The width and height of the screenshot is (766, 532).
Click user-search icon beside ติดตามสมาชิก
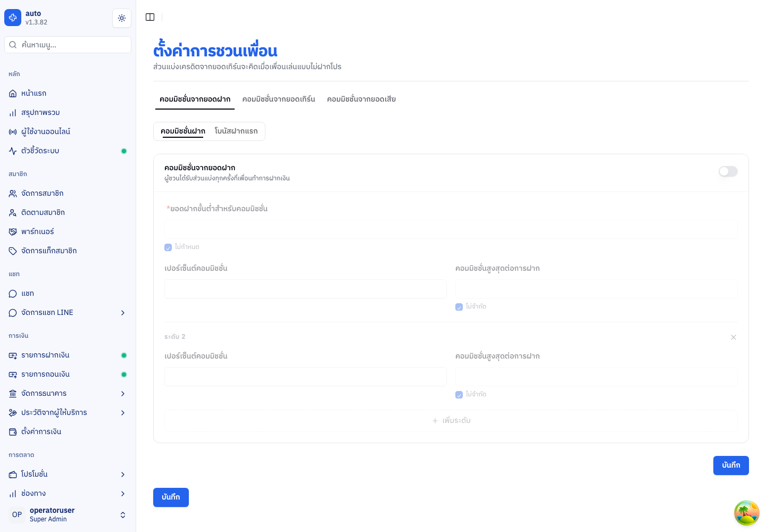[x=13, y=213]
